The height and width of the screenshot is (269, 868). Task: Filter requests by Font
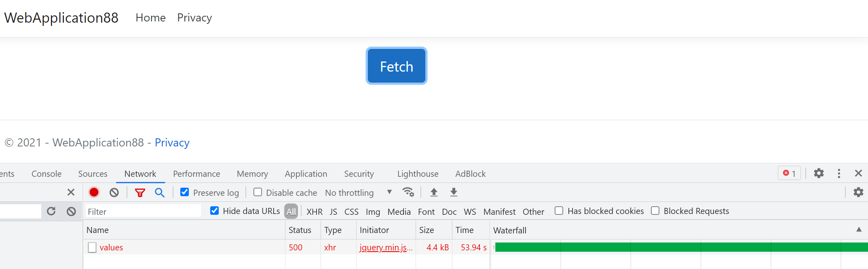click(x=426, y=212)
